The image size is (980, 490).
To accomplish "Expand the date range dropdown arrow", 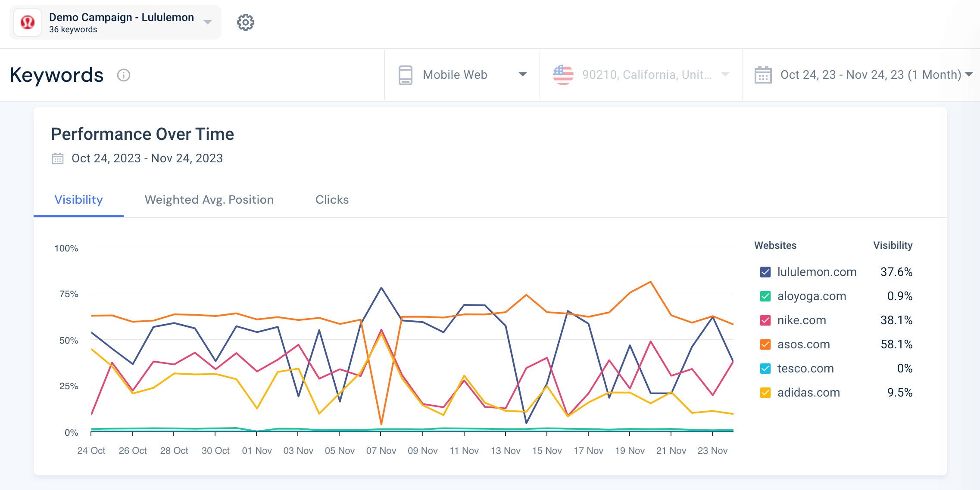I will [x=969, y=74].
